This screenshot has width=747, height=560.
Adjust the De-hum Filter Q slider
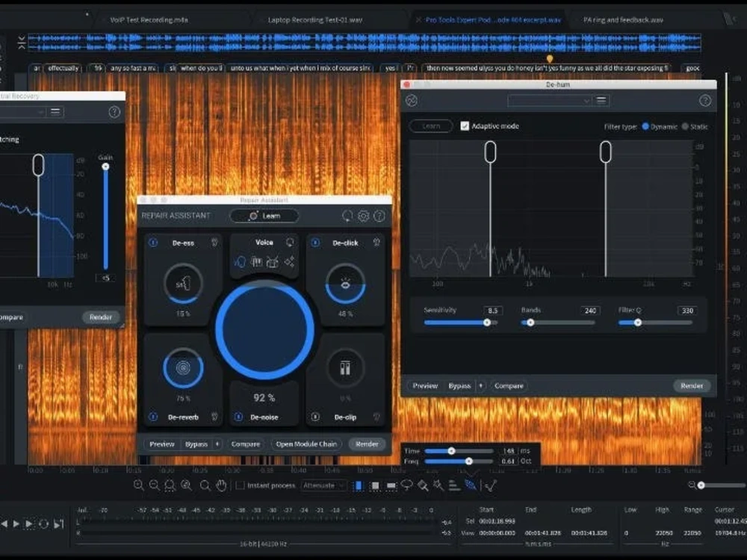click(x=655, y=323)
